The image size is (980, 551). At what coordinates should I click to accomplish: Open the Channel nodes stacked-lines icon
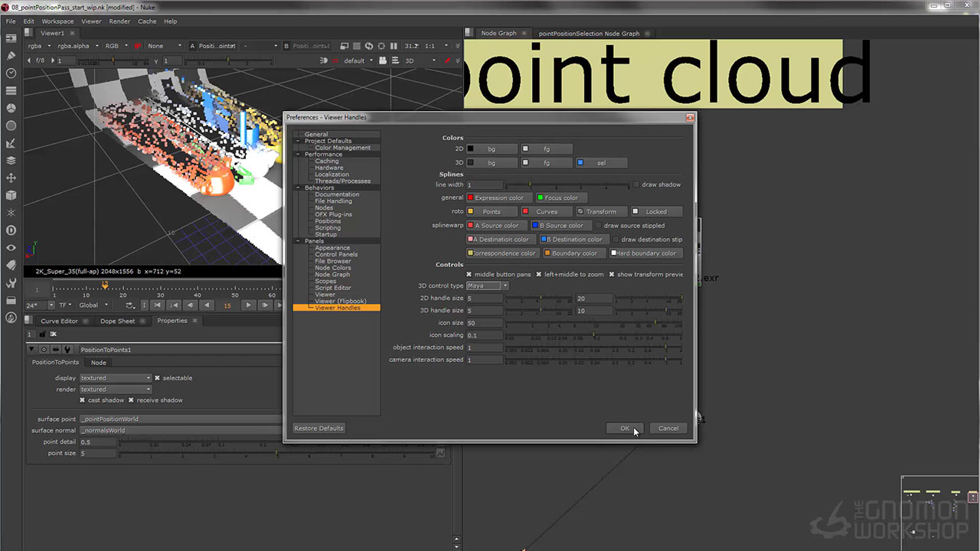[x=11, y=91]
